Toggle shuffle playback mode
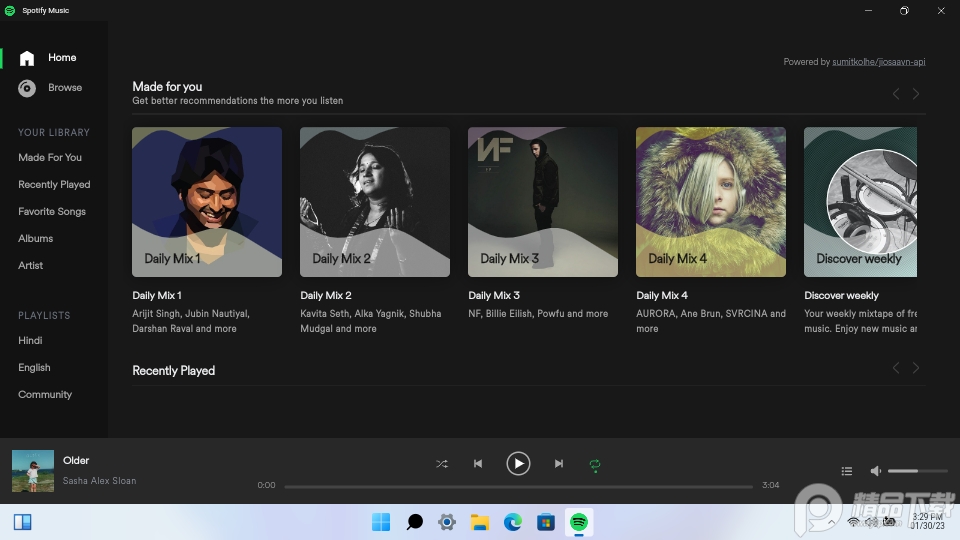This screenshot has height=540, width=960. 441,464
